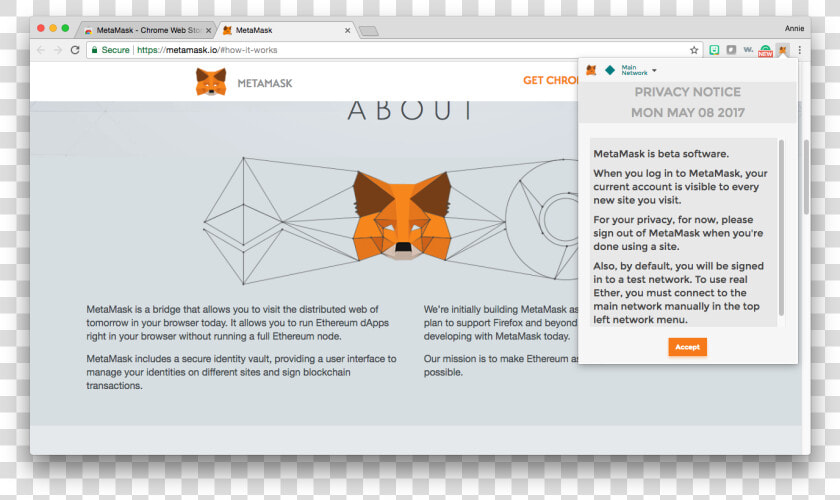
Task: Select the MetaMask browser tab
Action: pyautogui.click(x=287, y=31)
